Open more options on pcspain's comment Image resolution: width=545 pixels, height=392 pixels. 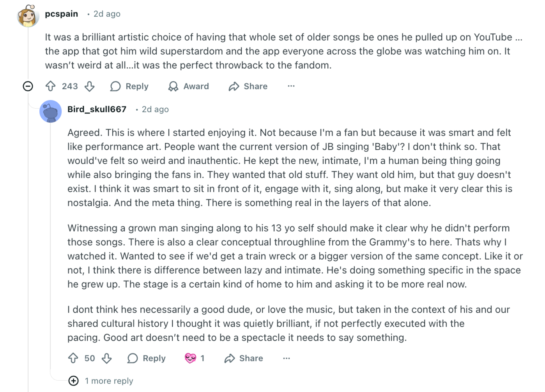pyautogui.click(x=291, y=86)
